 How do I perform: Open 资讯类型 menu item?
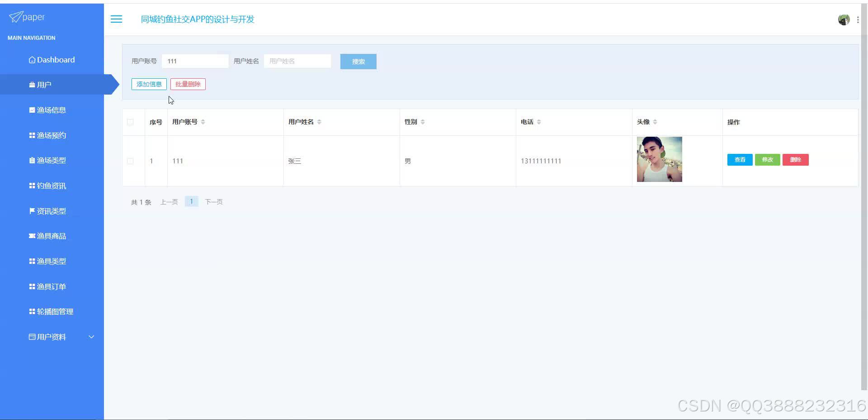point(52,211)
